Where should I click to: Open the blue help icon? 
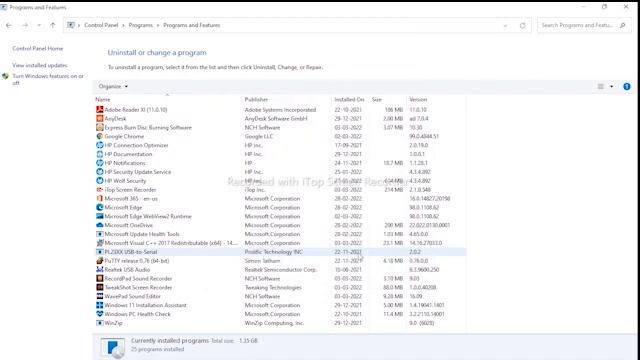[627, 87]
